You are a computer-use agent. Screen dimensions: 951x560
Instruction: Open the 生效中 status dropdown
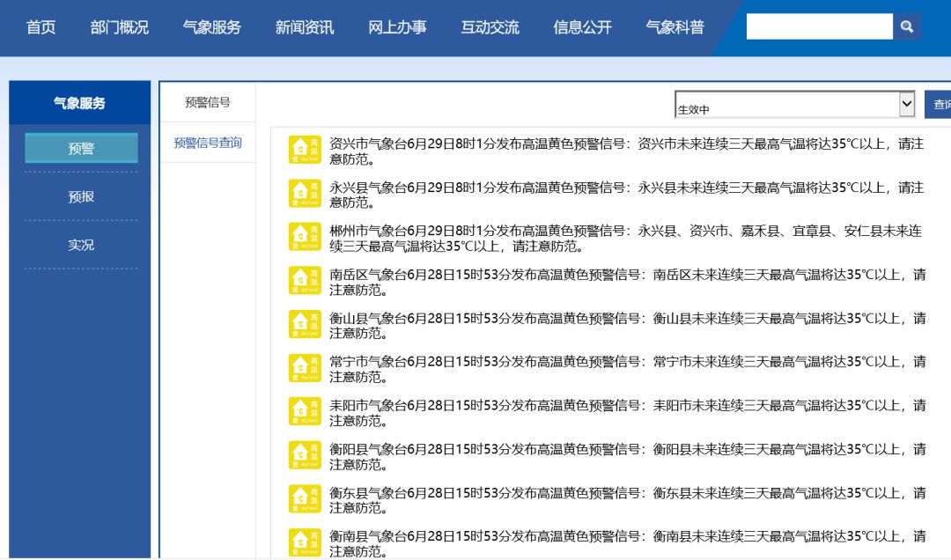point(794,105)
